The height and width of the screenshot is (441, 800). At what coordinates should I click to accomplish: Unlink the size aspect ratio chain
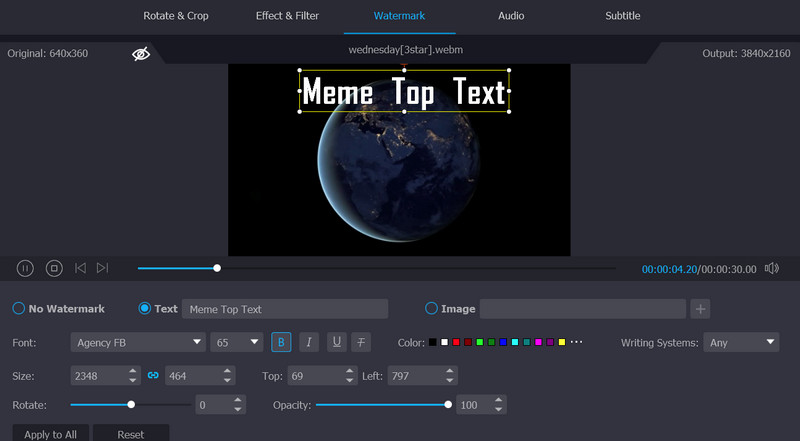[153, 375]
